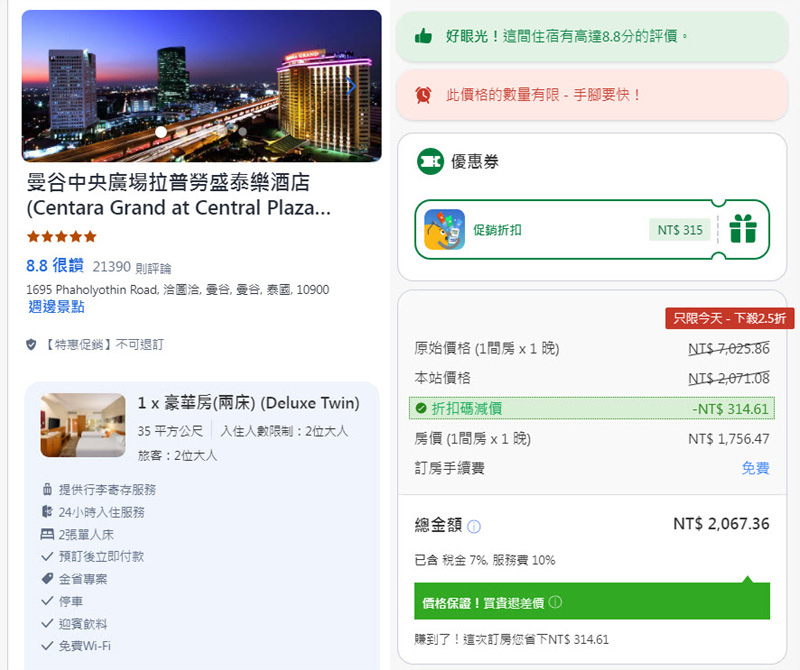Click 35 平方公尺 room size text
This screenshot has width=800, height=670.
(170, 431)
